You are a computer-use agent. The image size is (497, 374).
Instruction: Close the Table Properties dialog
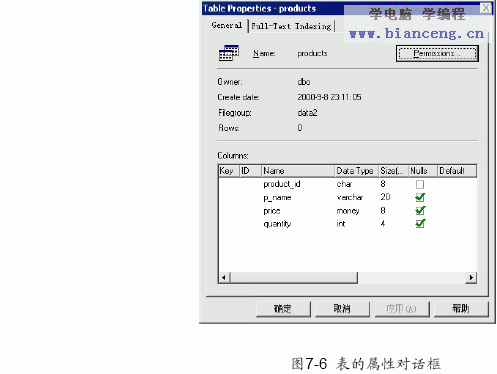486,8
